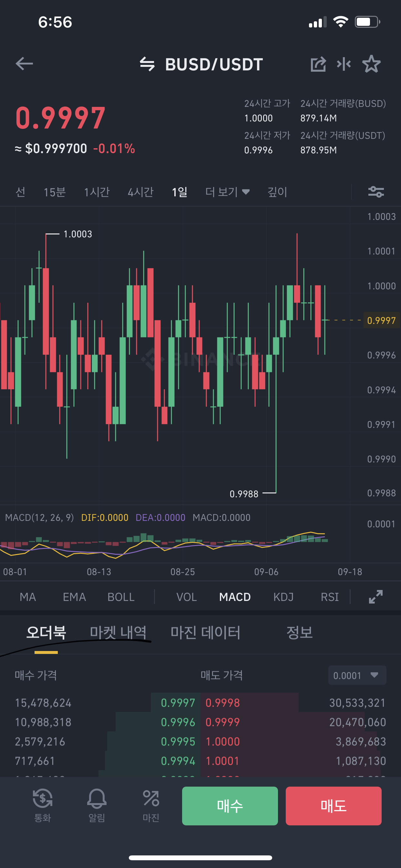Expand the 더 보기 intervals dropdown
The image size is (401, 868).
tap(227, 192)
